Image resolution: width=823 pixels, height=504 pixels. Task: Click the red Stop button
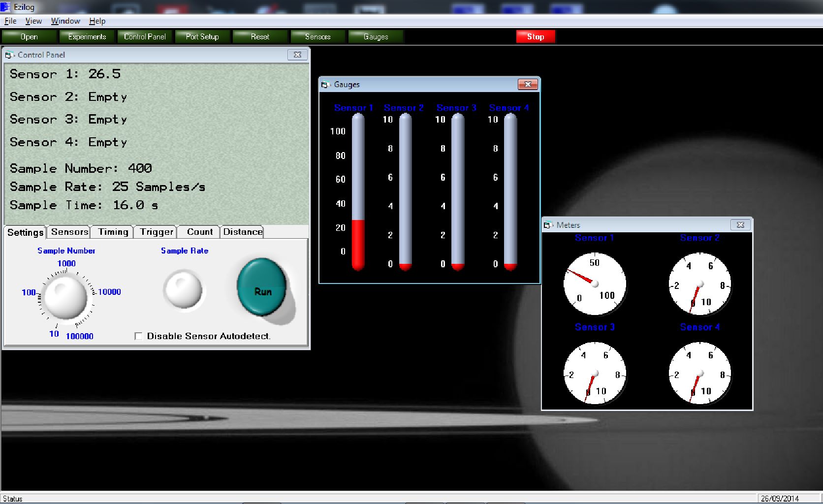tap(536, 37)
